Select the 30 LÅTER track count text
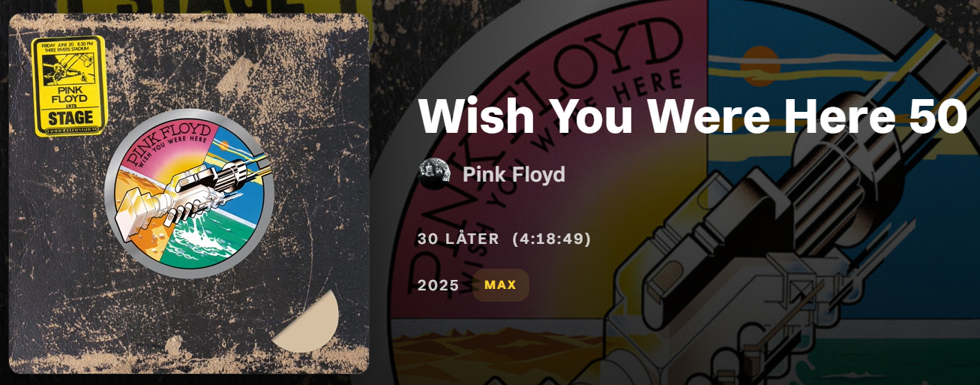Screen dimensions: 980x385 click(458, 239)
